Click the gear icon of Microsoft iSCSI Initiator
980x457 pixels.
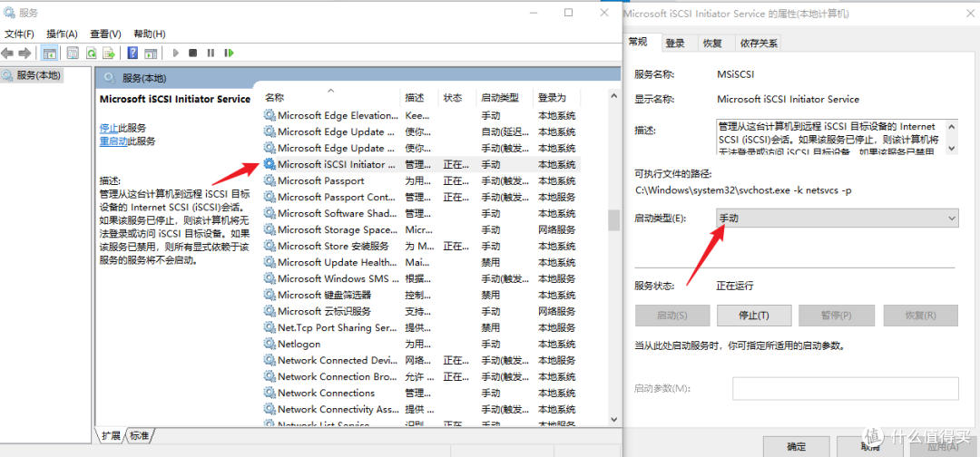[x=269, y=164]
